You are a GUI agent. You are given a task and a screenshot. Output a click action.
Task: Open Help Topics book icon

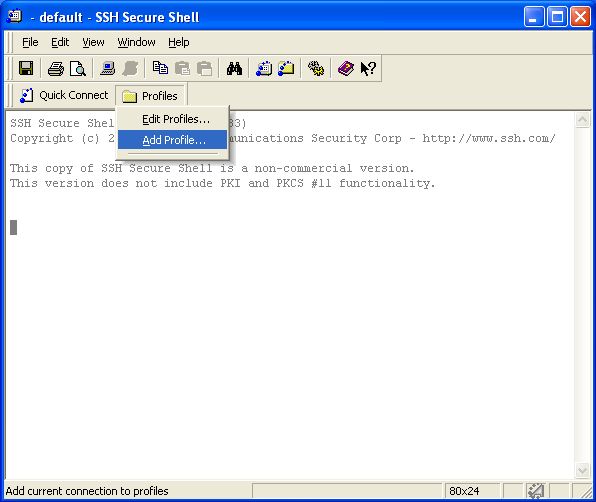pos(346,69)
